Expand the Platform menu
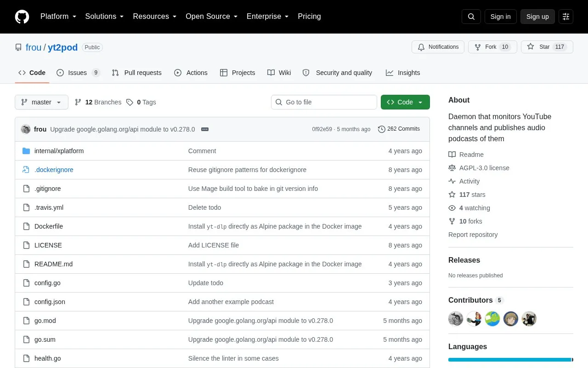Image resolution: width=588 pixels, height=368 pixels. (x=58, y=17)
